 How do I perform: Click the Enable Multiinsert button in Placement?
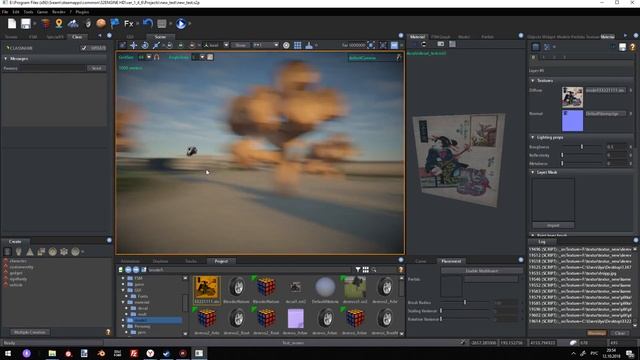482,271
